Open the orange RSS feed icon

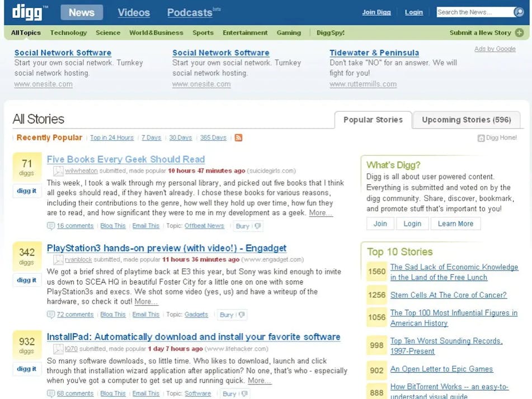coord(238,137)
